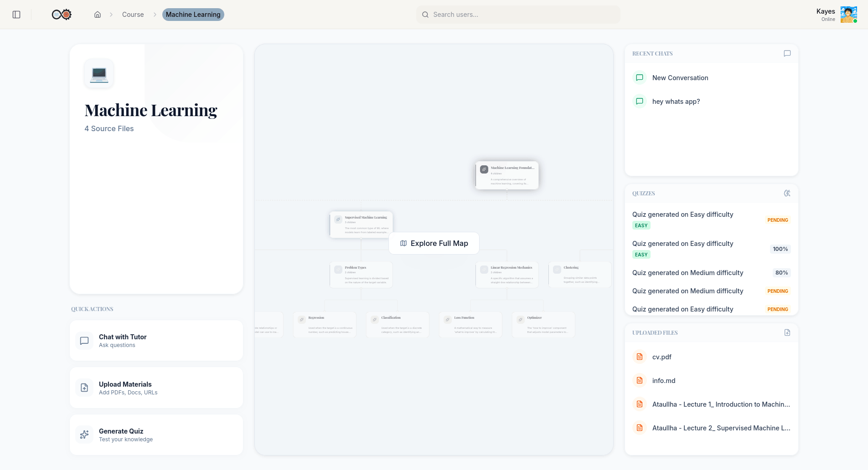Click chat icon beside New Conversation
Image resolution: width=868 pixels, height=470 pixels.
[x=640, y=78]
